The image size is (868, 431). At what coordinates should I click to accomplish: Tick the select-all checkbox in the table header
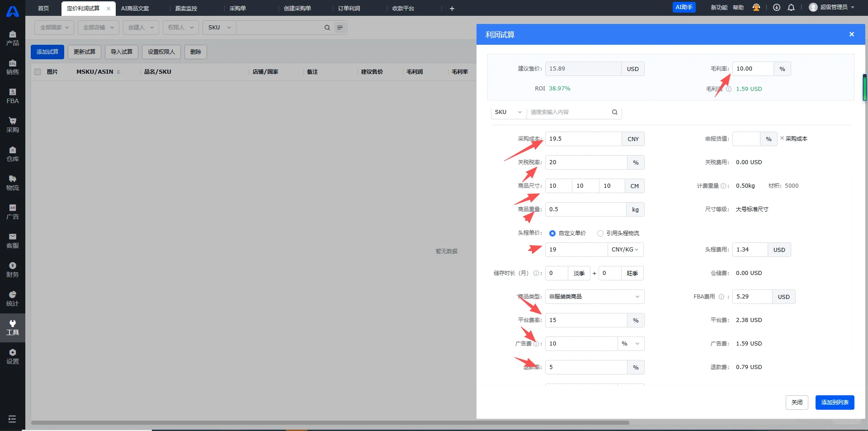click(38, 72)
